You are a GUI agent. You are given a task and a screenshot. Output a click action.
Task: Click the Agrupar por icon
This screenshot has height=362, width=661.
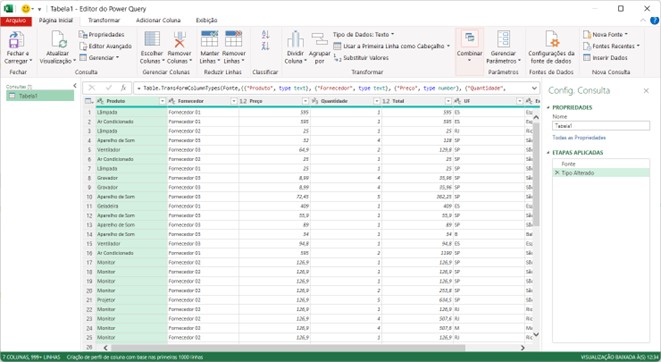click(320, 40)
